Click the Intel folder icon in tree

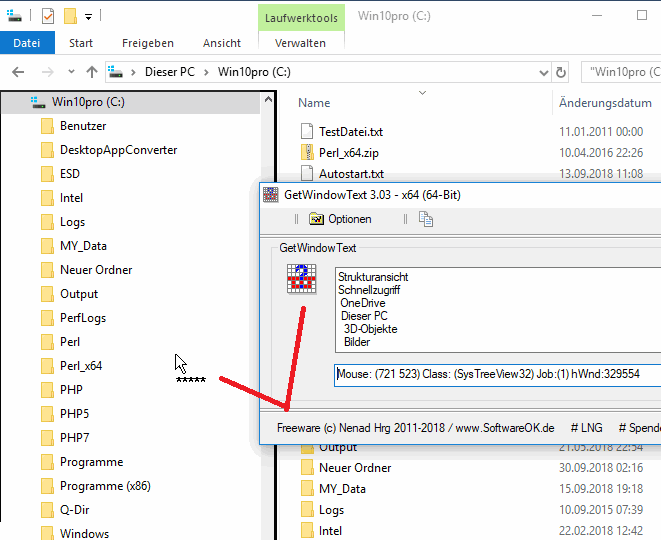(47, 198)
